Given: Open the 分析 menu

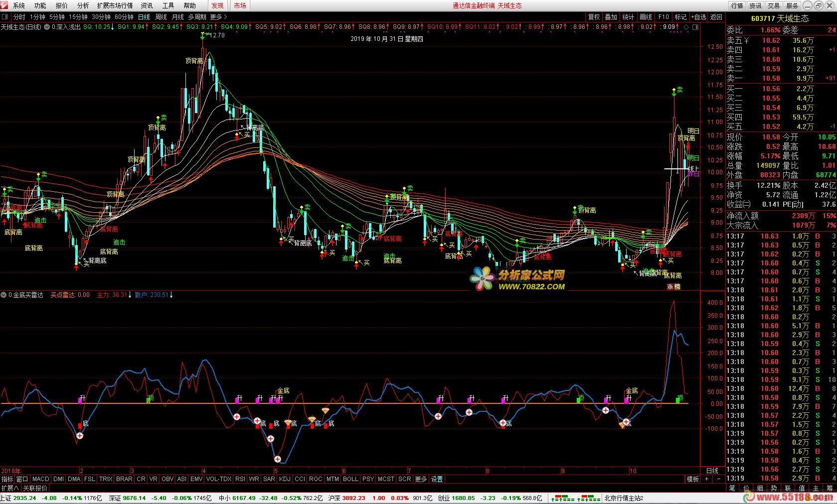Looking at the screenshot, I should coord(83,5).
